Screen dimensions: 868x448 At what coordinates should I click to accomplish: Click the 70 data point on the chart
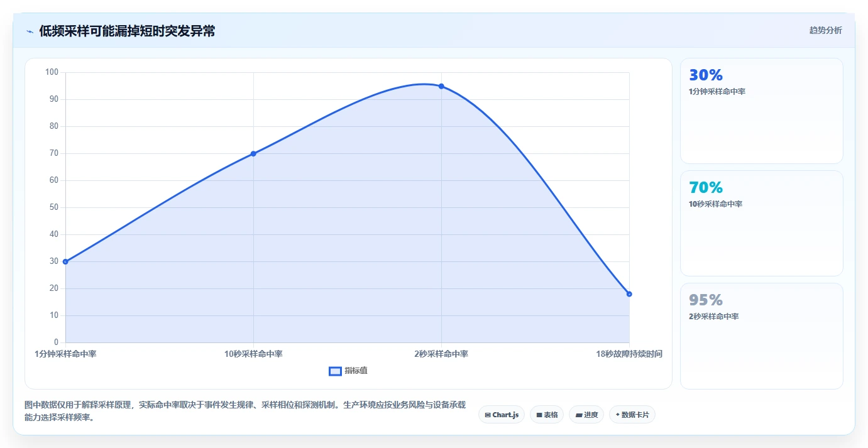[x=253, y=153]
